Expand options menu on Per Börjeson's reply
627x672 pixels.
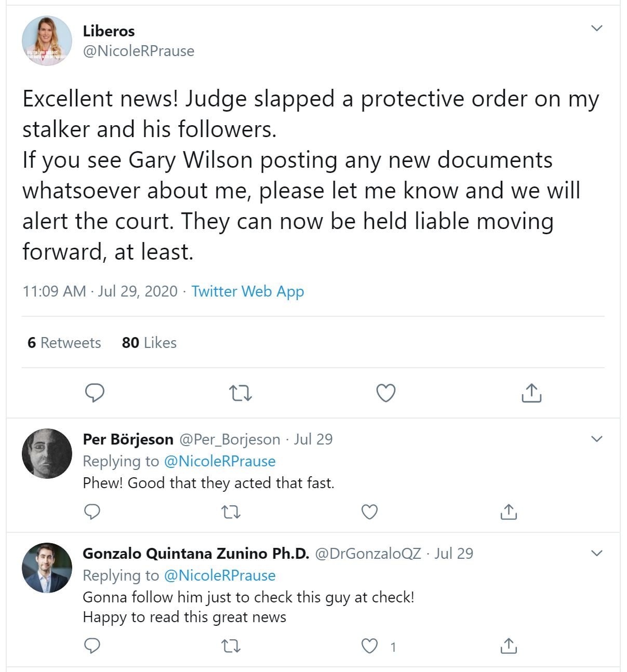click(x=597, y=439)
